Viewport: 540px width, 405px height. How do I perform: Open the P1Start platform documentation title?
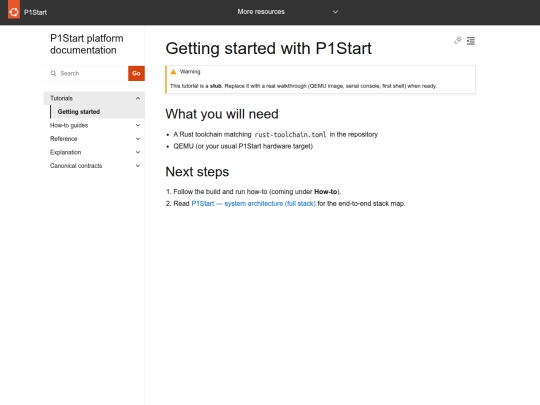(86, 44)
